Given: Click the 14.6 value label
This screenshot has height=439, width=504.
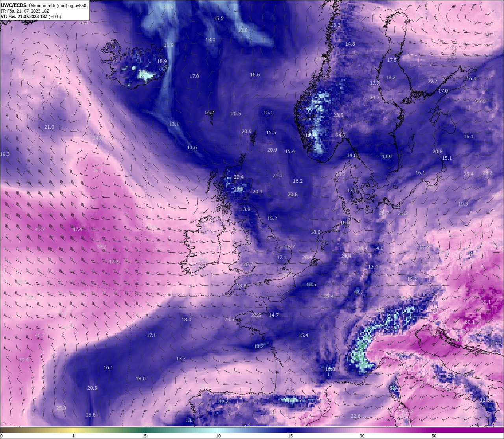Looking at the screenshot, I should [x=352, y=156].
